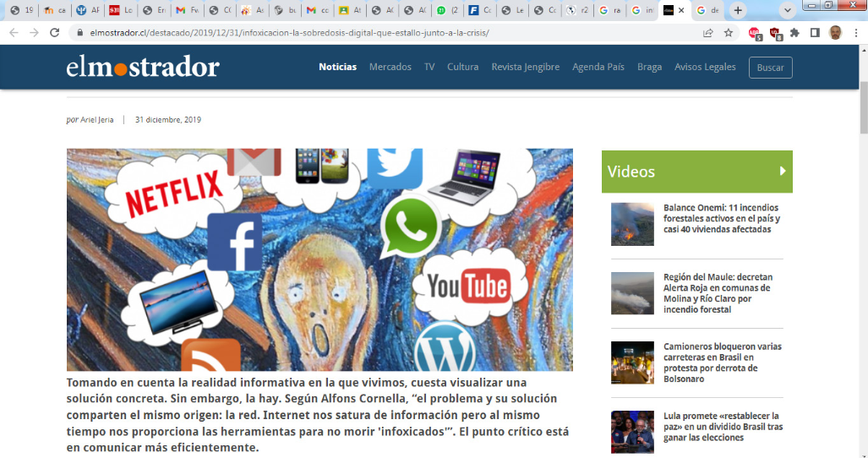This screenshot has height=458, width=868.
Task: Switch to the tab labeled 'r2'
Action: tap(577, 10)
